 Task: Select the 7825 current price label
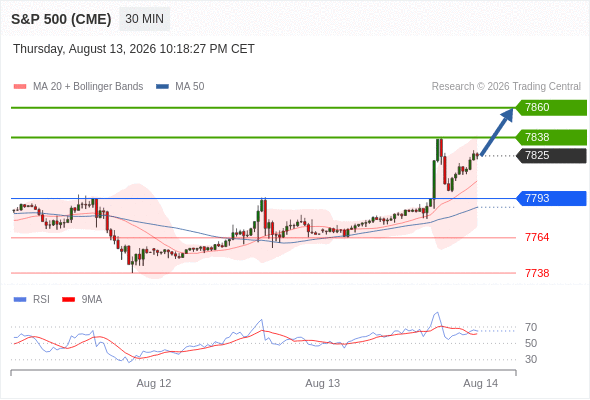pyautogui.click(x=551, y=155)
